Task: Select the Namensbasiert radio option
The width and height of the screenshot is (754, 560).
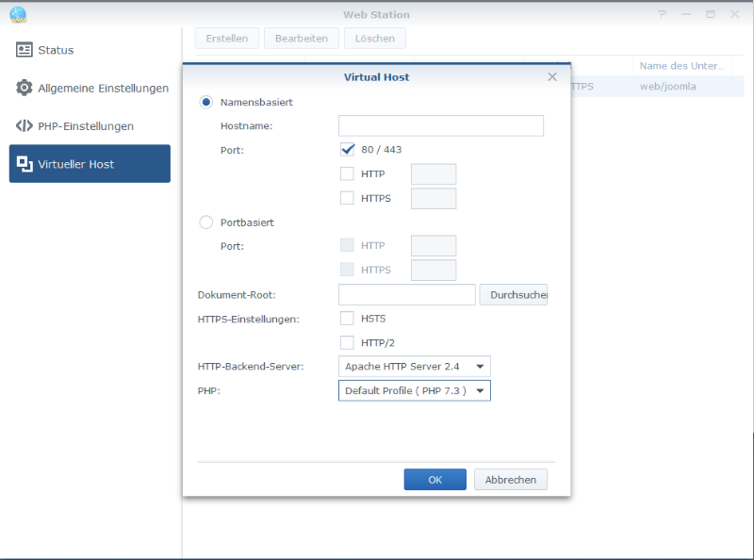Action: 205,102
